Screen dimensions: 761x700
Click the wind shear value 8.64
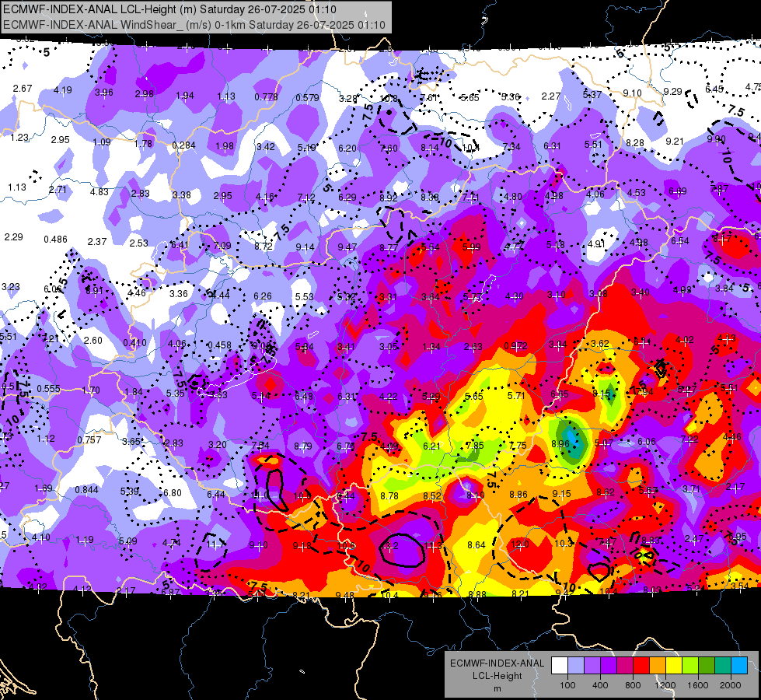(476, 545)
